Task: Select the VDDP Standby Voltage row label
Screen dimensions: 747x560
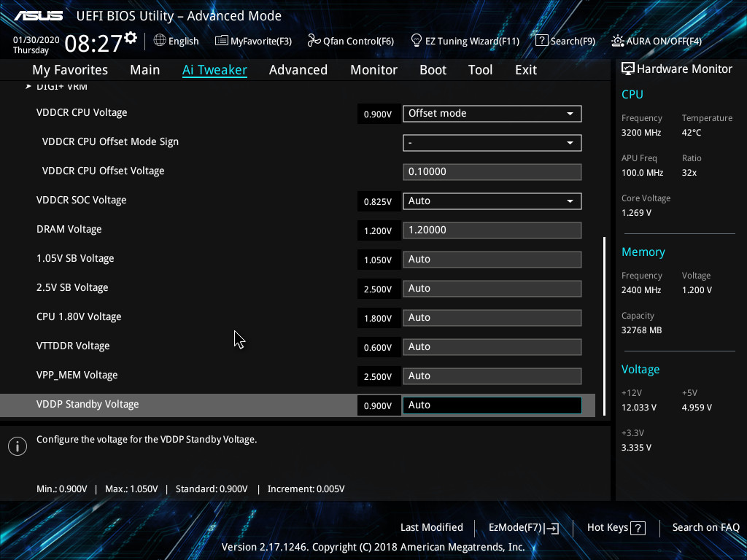Action: click(88, 404)
